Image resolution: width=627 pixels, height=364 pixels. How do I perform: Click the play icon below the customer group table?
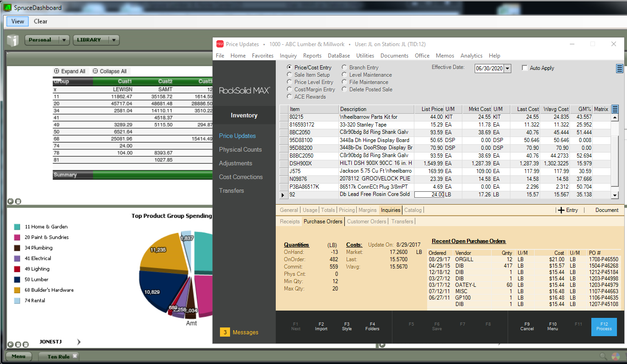coord(11,201)
